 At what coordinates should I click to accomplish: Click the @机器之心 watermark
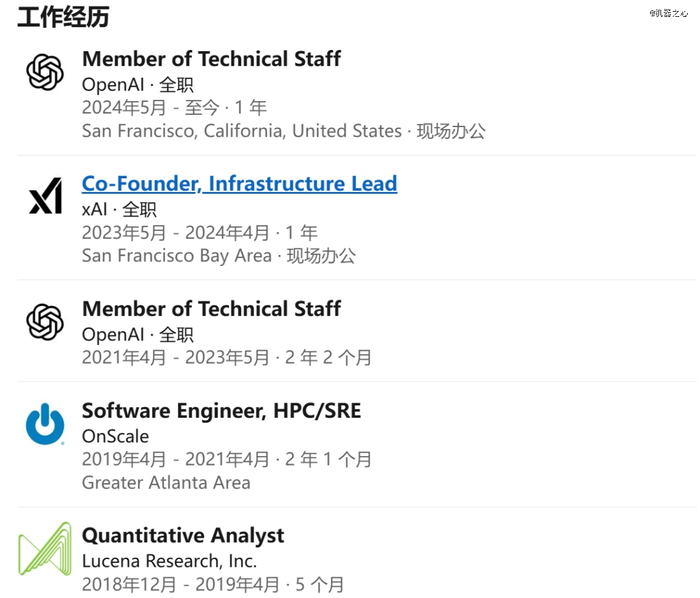tap(668, 13)
